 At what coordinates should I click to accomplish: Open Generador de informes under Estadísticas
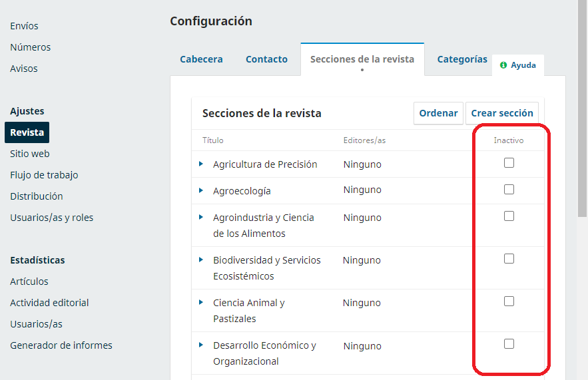(x=61, y=345)
